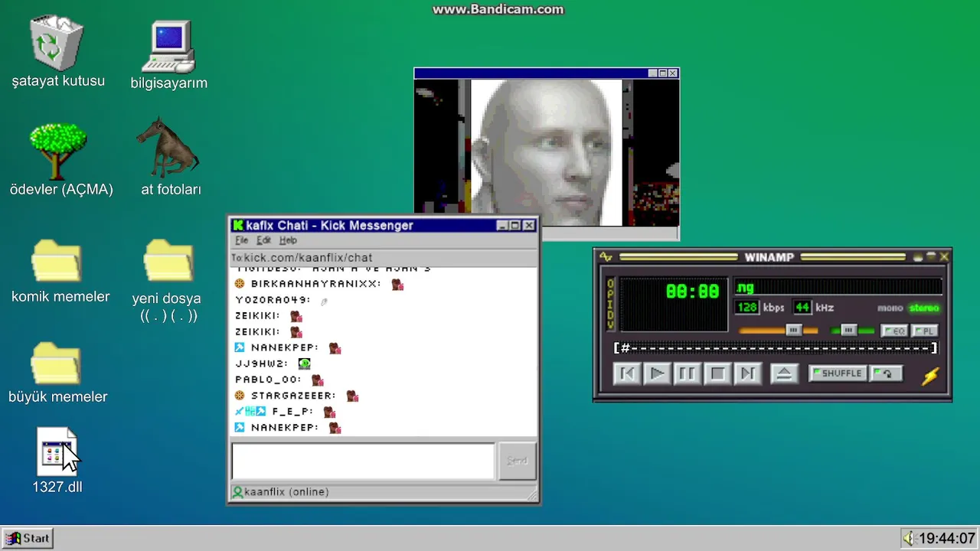This screenshot has height=551, width=980.
Task: Open the File menu in Kick Messenger
Action: pos(241,240)
